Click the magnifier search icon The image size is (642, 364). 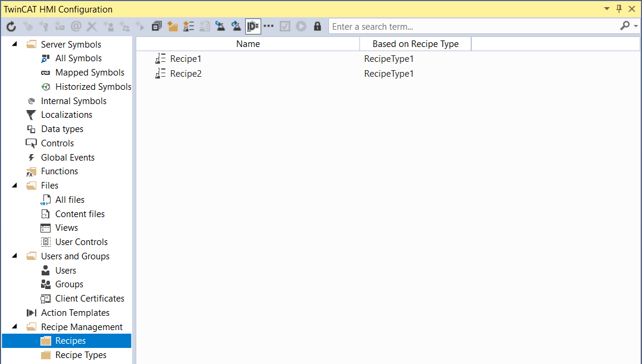click(x=625, y=26)
